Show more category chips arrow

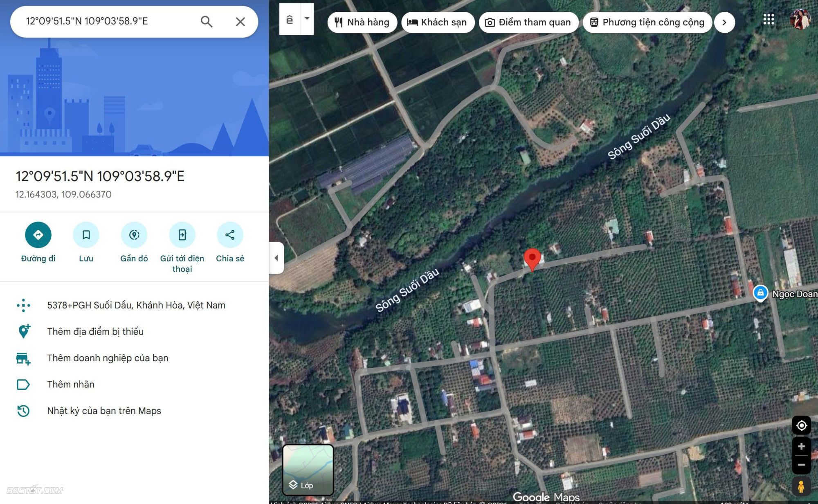(x=724, y=22)
